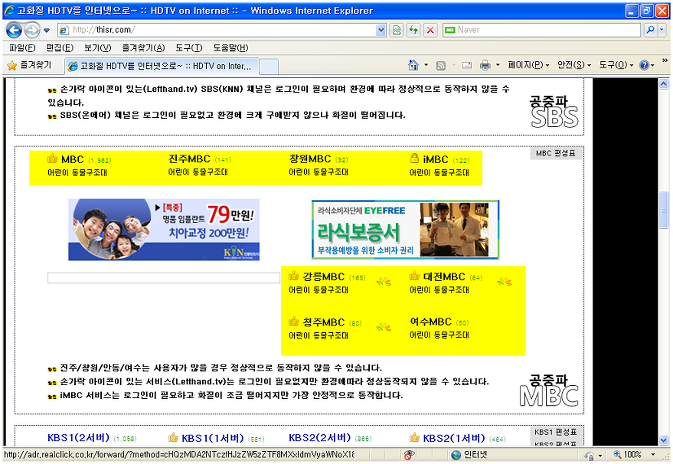Click the thumbs-up icon beside 강릉MBC
Viewport: 673px width, 464px height.
click(x=294, y=276)
